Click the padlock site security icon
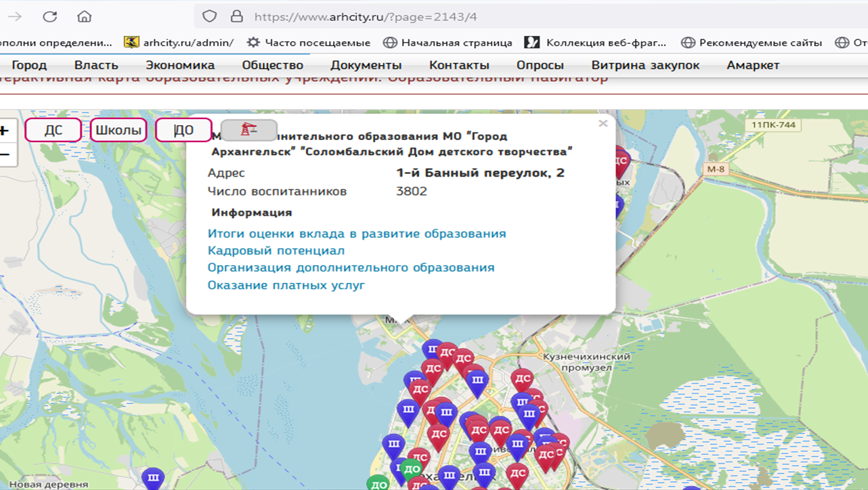Screen dimensions: 868x490 (236, 17)
